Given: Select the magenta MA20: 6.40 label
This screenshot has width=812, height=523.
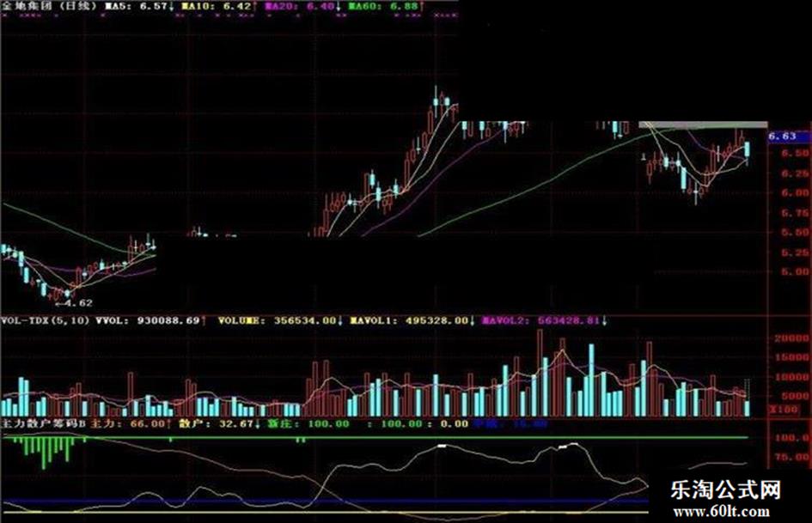Looking at the screenshot, I should tap(302, 6).
